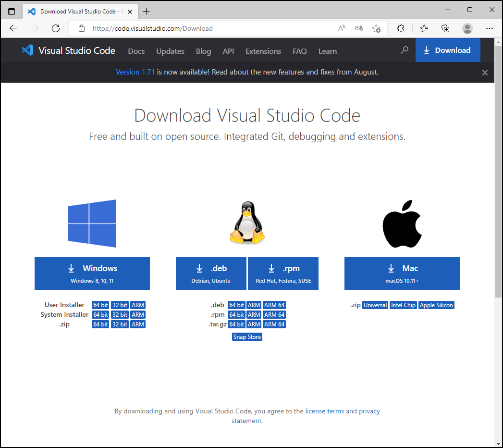This screenshot has width=503, height=448.
Task: View site information lock icon
Action: (x=82, y=28)
